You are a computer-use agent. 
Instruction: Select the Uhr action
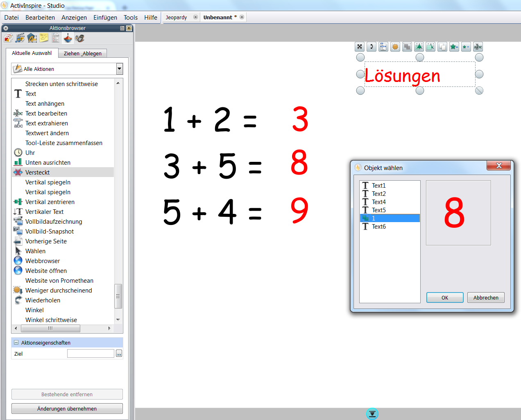[63, 152]
